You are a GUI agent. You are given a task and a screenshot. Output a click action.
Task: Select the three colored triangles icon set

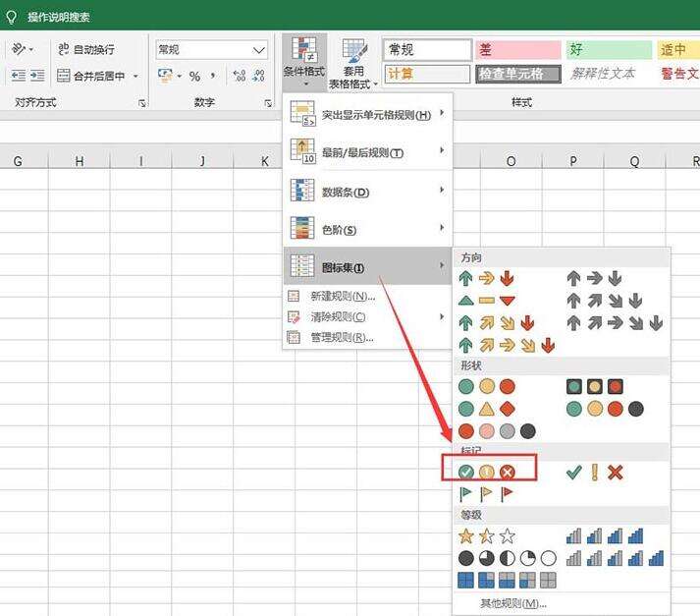tap(487, 301)
